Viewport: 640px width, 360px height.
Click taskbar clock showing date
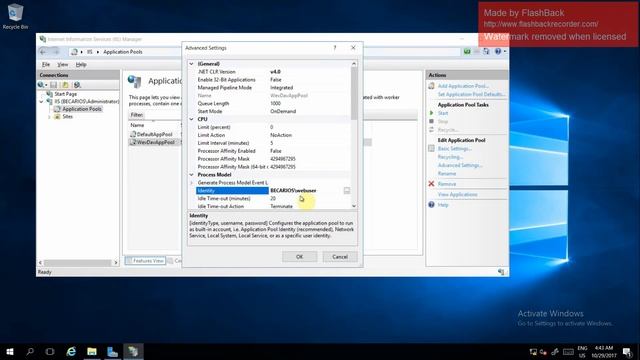(604, 352)
